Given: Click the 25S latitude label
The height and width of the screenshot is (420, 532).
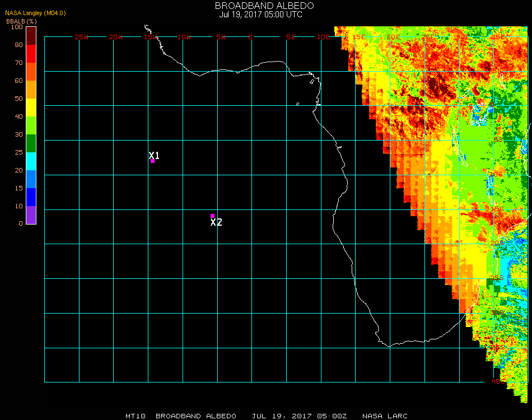Looking at the screenshot, I should [497, 278].
